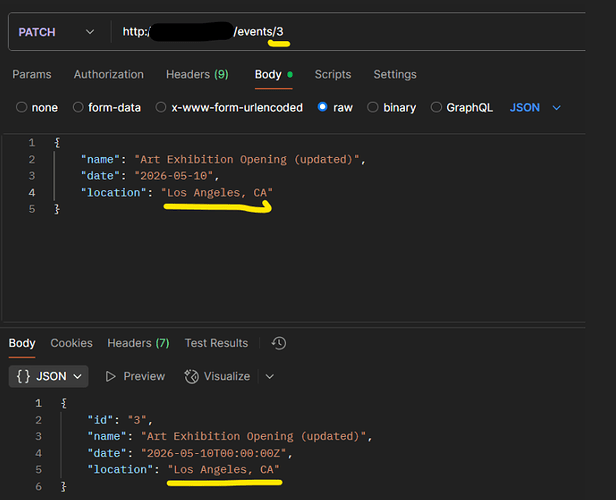Click the request "date" key
Screen dimensions: 616x500
[x=100, y=176]
